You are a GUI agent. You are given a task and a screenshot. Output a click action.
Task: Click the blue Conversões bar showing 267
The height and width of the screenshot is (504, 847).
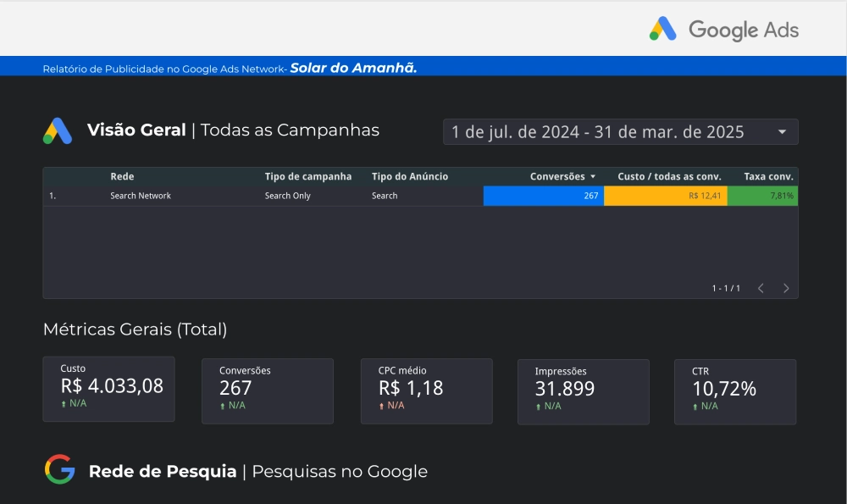(x=543, y=196)
